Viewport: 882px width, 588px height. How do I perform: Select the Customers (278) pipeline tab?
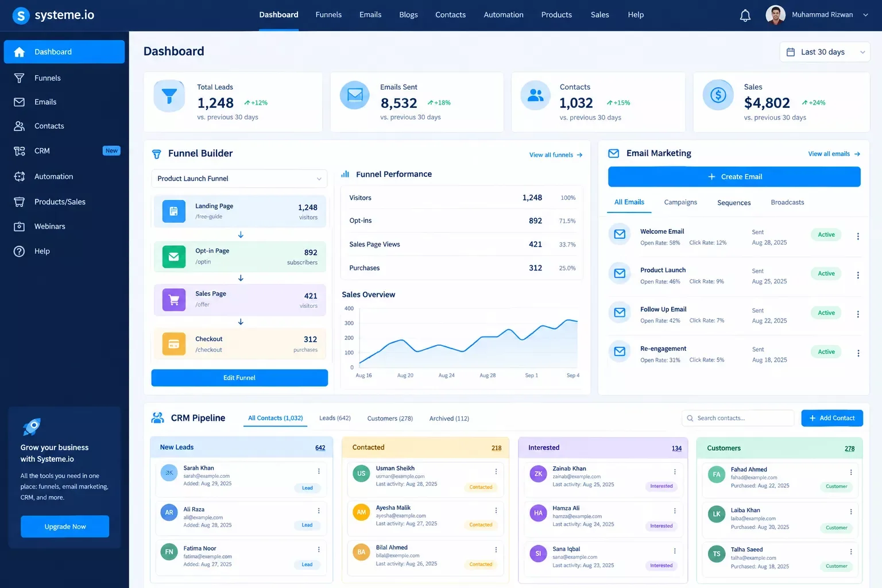(390, 419)
